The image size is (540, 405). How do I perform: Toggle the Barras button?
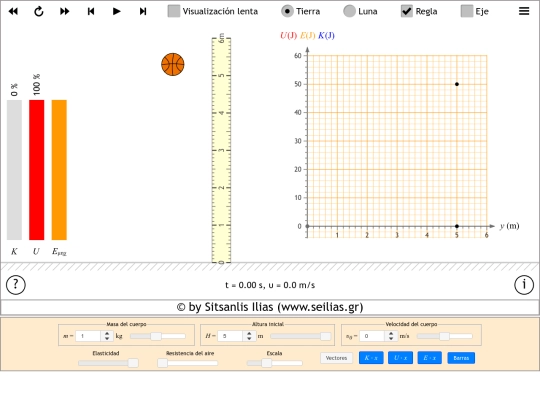point(461,358)
